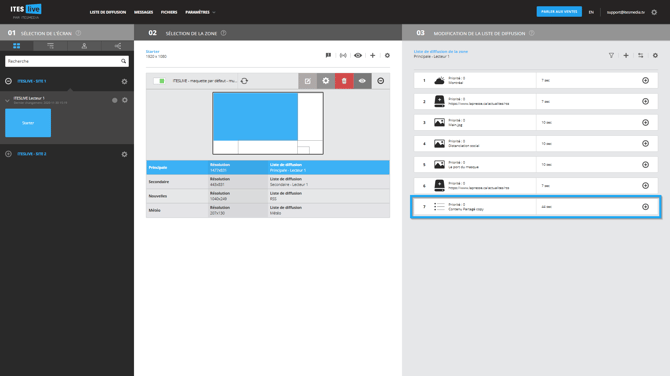Click the flag icon in the zone toolbar
Viewport: 670px width, 376px height.
pyautogui.click(x=328, y=56)
